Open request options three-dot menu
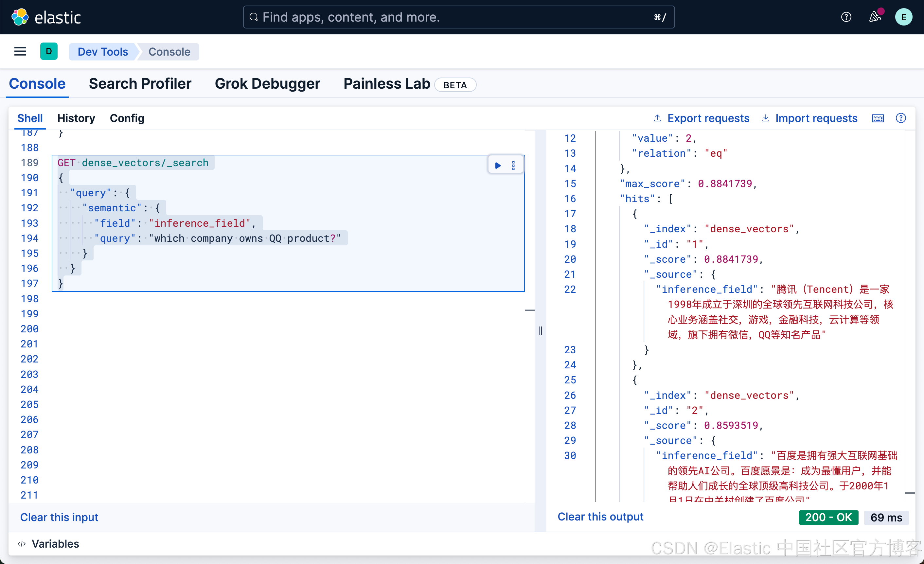This screenshot has height=564, width=924. pos(513,166)
